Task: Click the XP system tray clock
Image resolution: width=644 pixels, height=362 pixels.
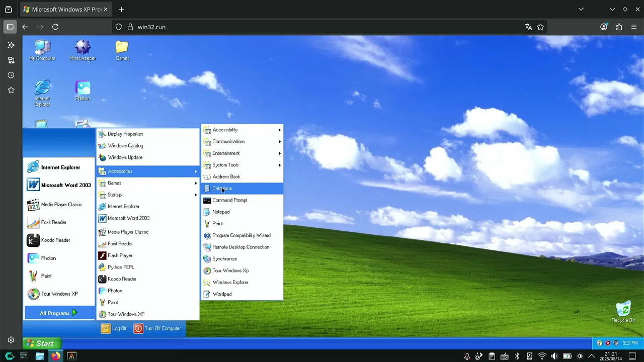Action: (x=630, y=343)
